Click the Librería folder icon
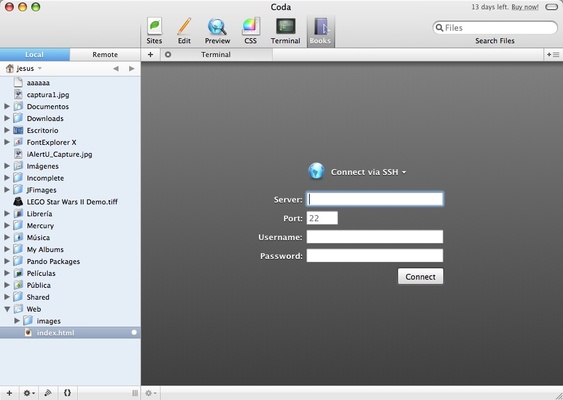The image size is (563, 400). coord(18,214)
